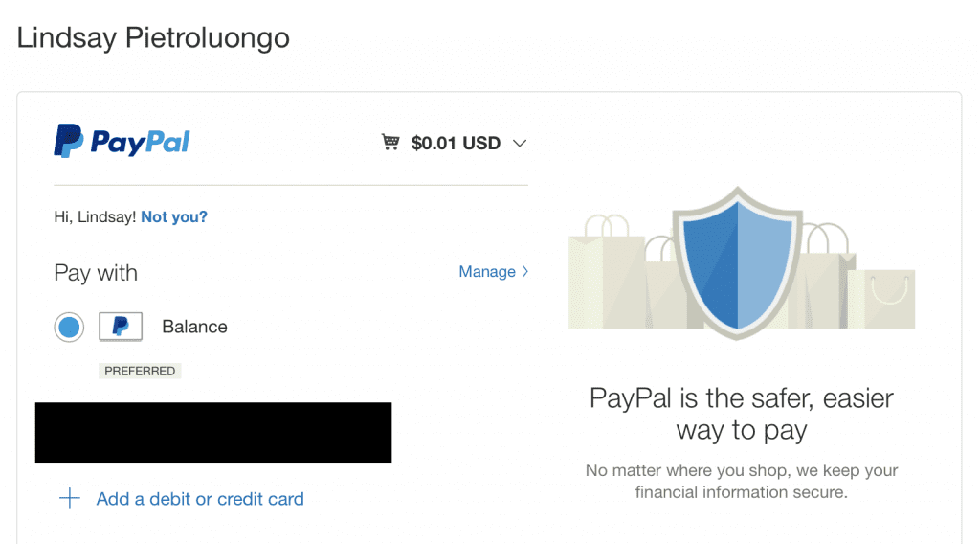Click the "Hi, Lindsay!" greeting text
The width and height of the screenshot is (980, 544).
pyautogui.click(x=95, y=217)
